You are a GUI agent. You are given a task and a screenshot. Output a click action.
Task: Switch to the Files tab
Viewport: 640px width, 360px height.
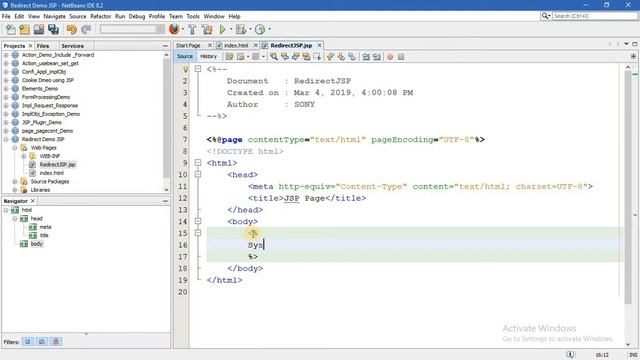(43, 46)
